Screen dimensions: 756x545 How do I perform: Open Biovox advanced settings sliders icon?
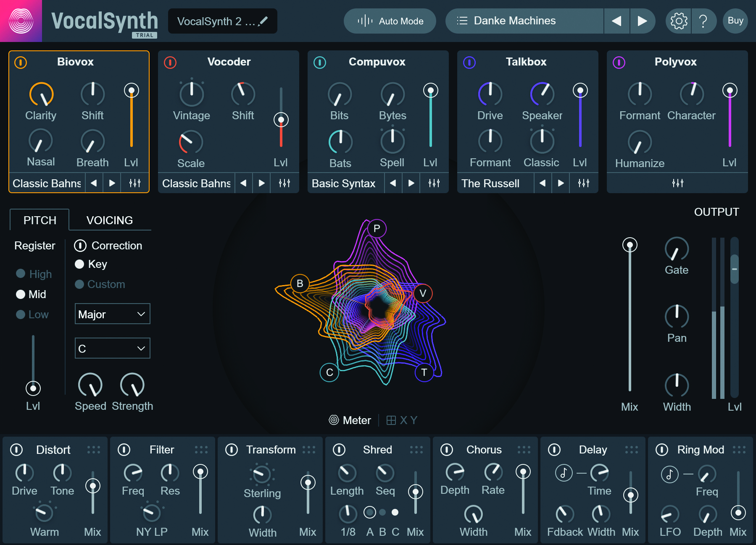pyautogui.click(x=135, y=183)
